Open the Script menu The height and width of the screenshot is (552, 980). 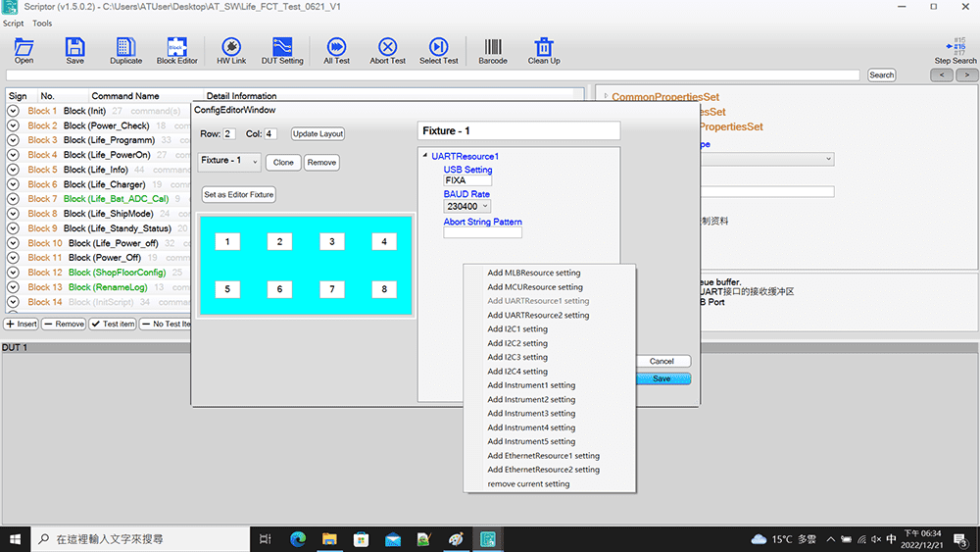coord(13,24)
